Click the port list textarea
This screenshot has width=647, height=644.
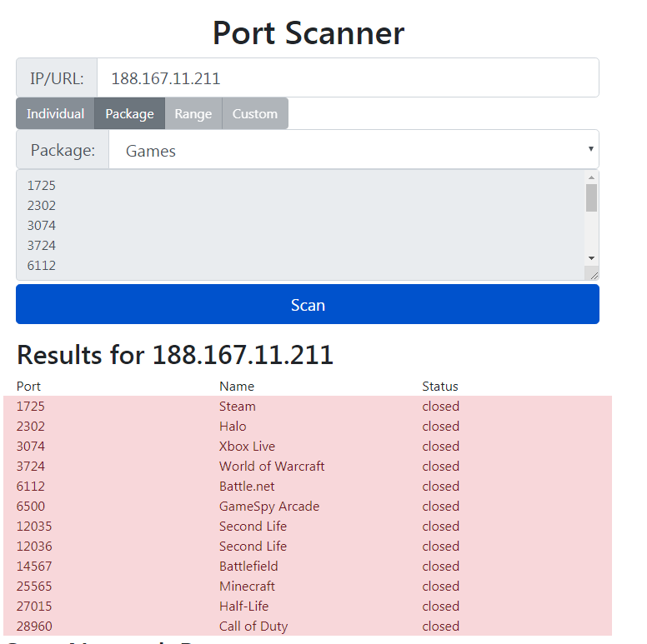click(308, 225)
